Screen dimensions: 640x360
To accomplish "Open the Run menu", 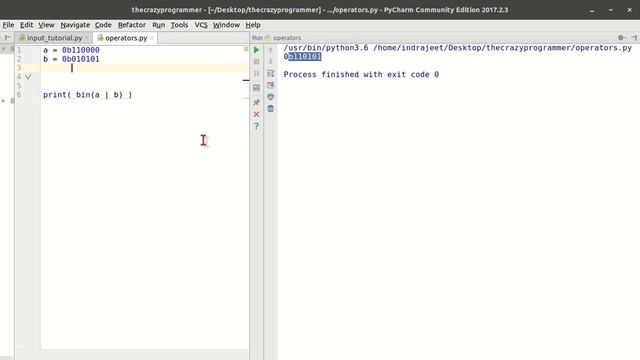I will [x=159, y=25].
